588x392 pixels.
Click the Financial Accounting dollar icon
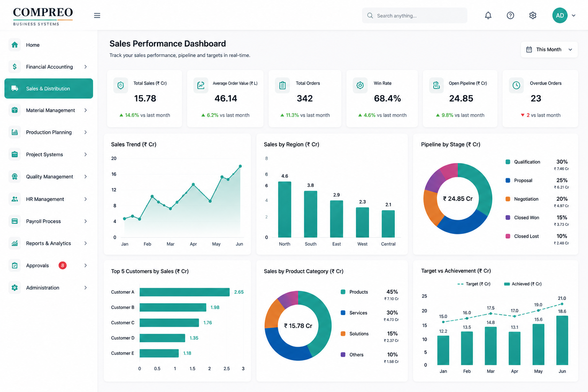click(15, 67)
